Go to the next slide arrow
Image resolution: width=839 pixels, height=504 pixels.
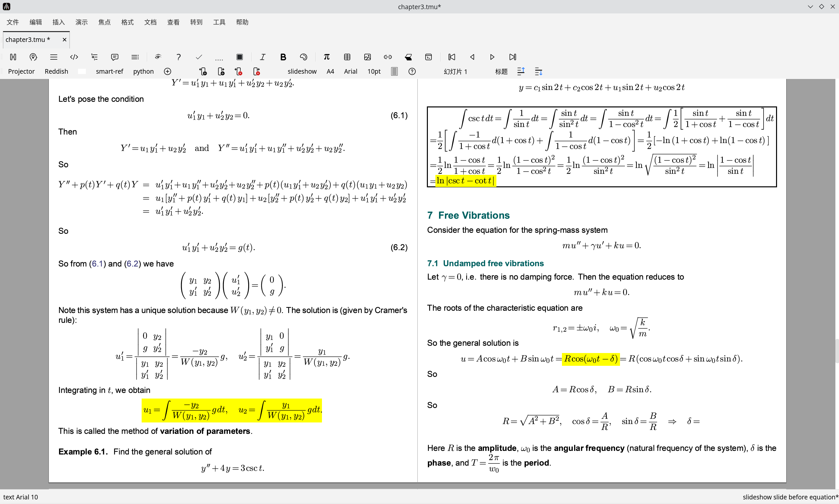tap(492, 57)
